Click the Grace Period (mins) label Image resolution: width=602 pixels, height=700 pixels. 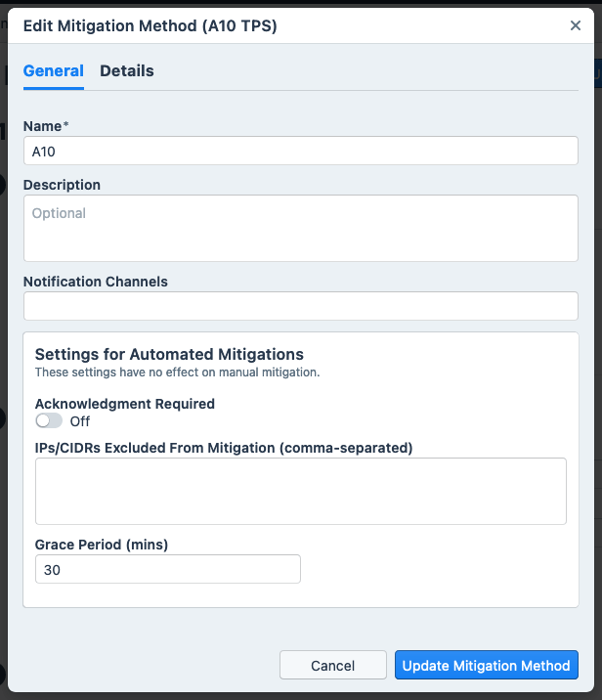pyautogui.click(x=102, y=545)
